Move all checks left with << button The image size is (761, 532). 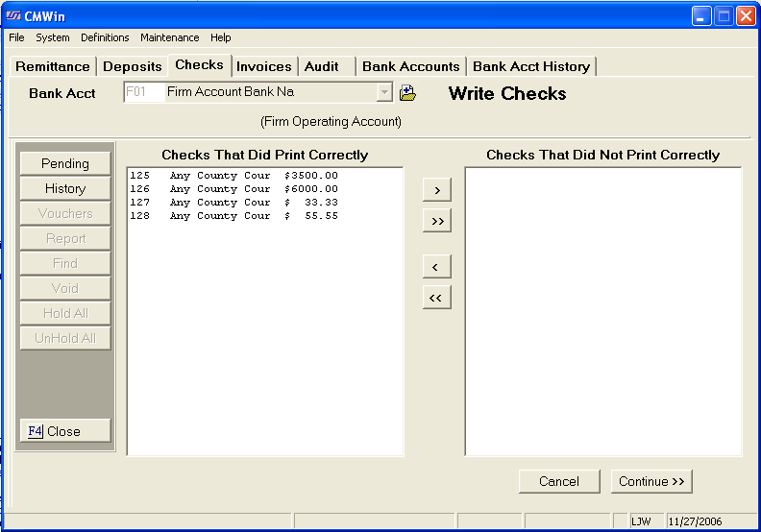coord(436,298)
